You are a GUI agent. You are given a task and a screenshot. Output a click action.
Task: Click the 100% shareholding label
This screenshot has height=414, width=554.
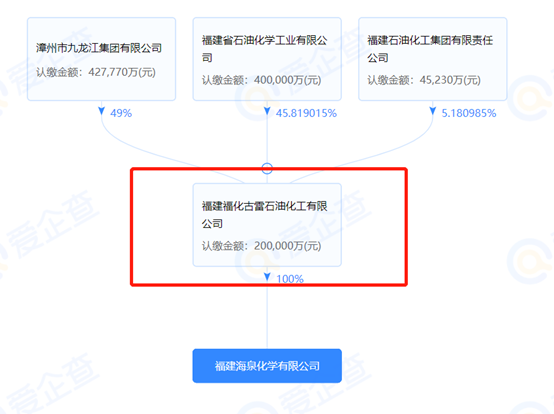point(290,279)
